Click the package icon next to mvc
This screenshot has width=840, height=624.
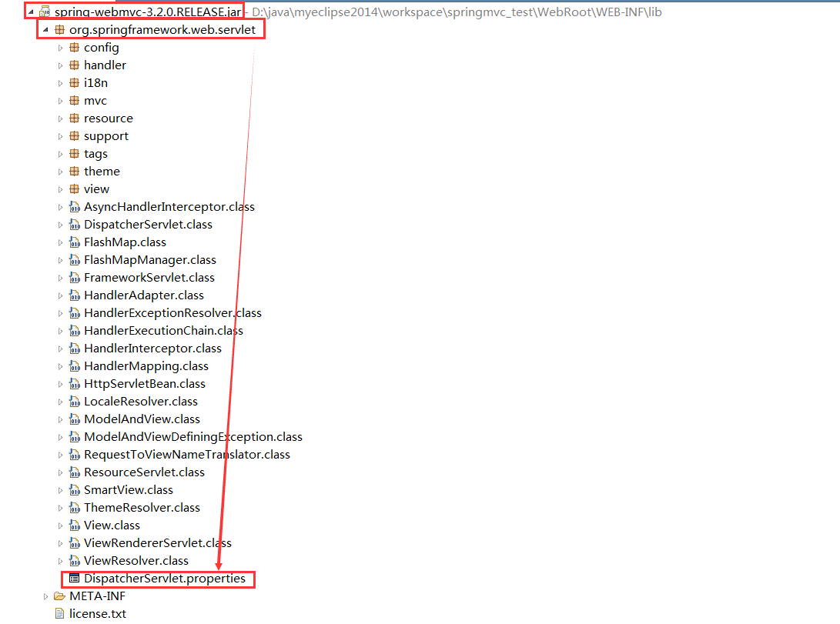tap(75, 101)
